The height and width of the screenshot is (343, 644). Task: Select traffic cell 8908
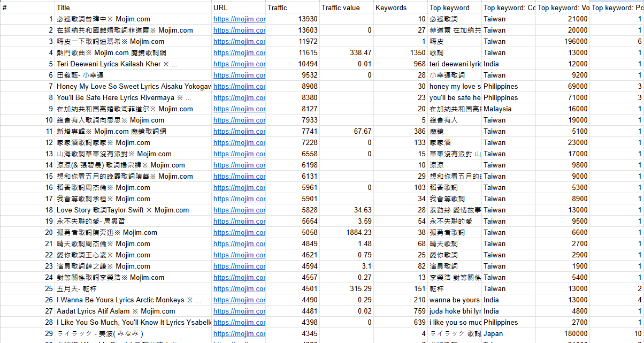[x=293, y=86]
